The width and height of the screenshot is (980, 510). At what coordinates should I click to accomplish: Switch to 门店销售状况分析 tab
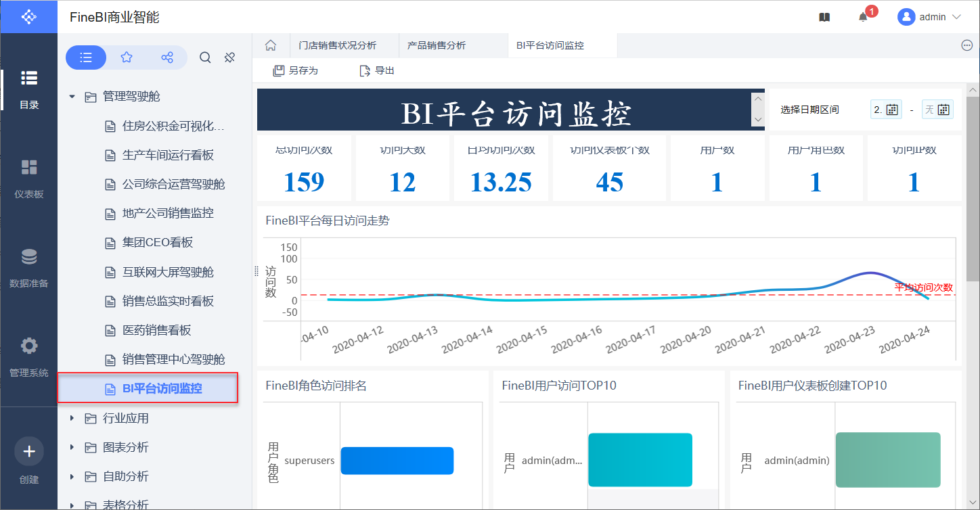point(337,45)
